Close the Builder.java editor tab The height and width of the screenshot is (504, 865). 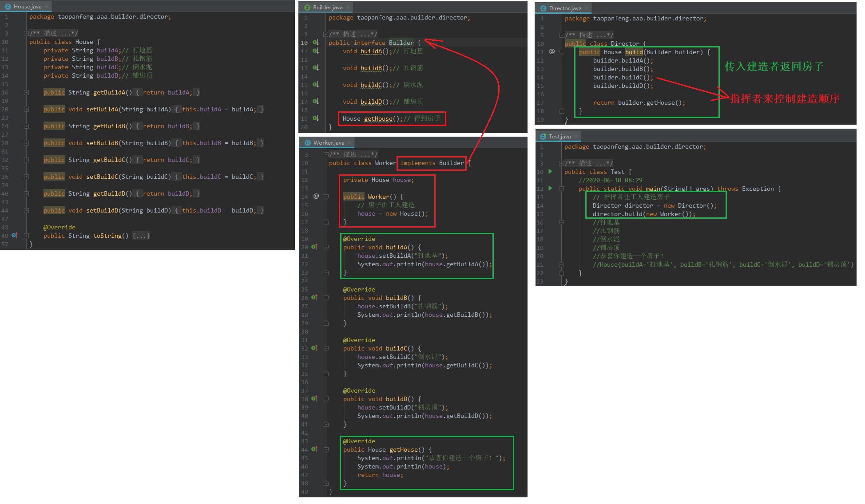[348, 8]
